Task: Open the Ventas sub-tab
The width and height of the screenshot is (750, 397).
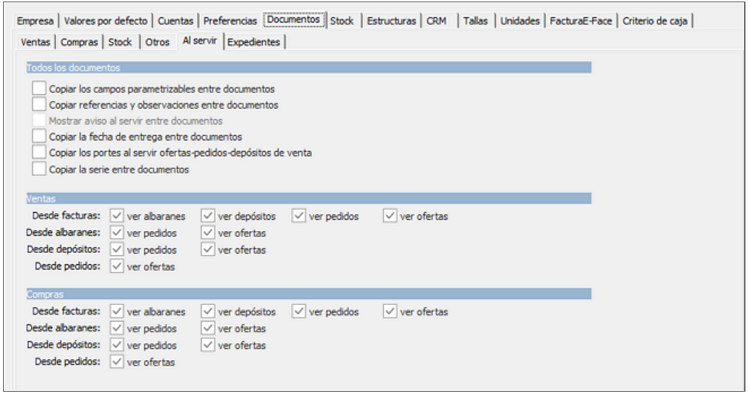Action: point(35,42)
